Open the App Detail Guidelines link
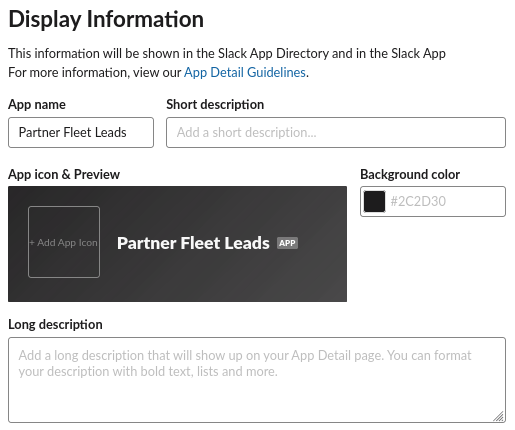The width and height of the screenshot is (515, 430). pos(245,73)
